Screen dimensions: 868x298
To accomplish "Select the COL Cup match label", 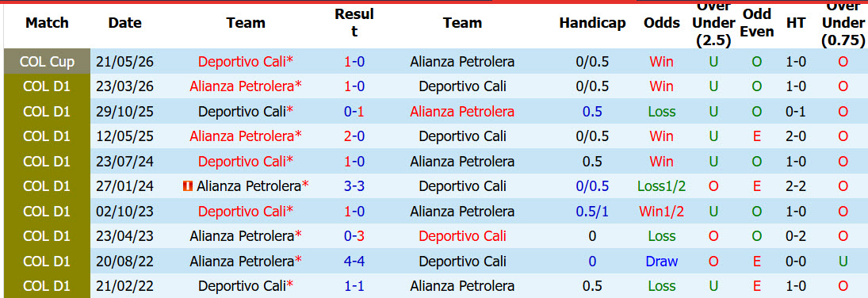I will 47,62.
